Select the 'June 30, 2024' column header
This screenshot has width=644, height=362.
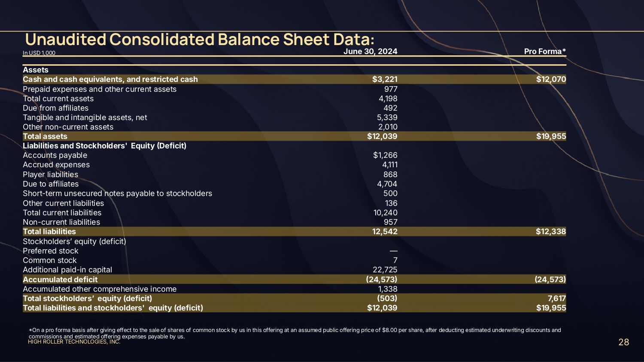pyautogui.click(x=370, y=51)
